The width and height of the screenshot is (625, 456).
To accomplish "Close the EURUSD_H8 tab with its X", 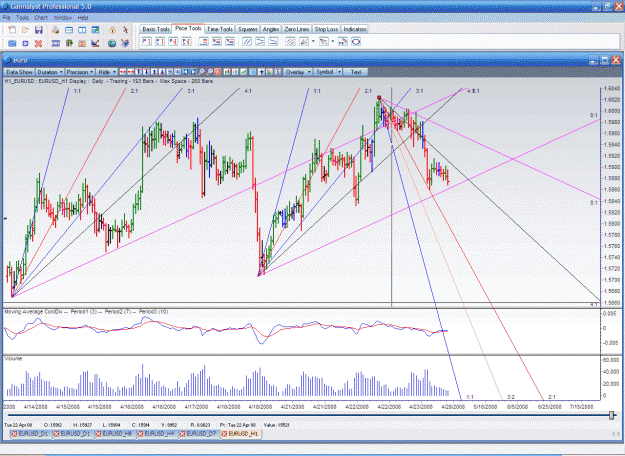I will tap(99, 434).
